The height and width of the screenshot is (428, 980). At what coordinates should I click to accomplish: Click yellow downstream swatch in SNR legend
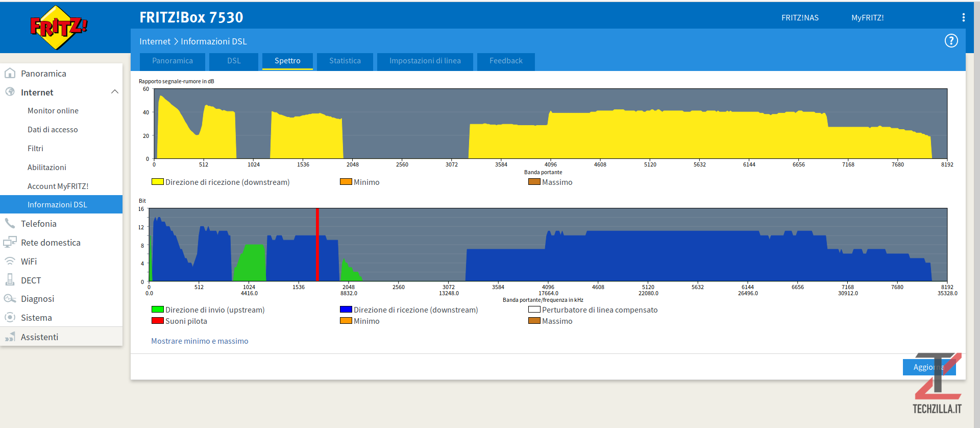pos(157,182)
